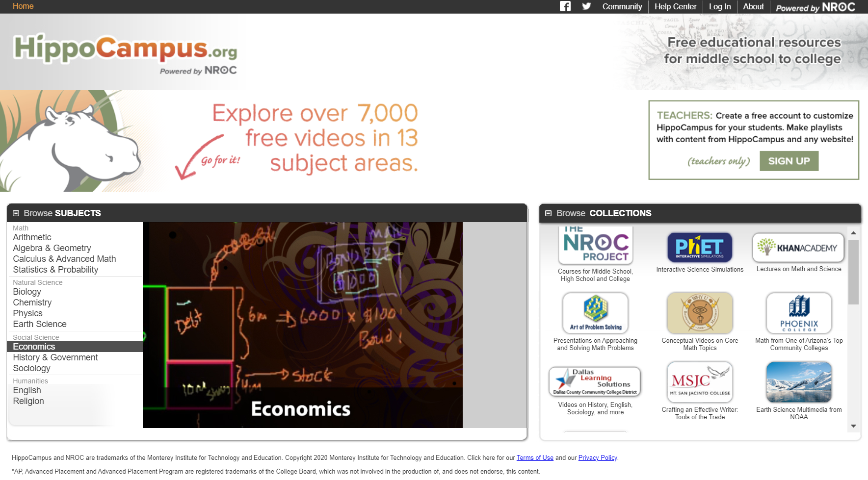
Task: Select the Chemistry subject
Action: [x=32, y=303]
